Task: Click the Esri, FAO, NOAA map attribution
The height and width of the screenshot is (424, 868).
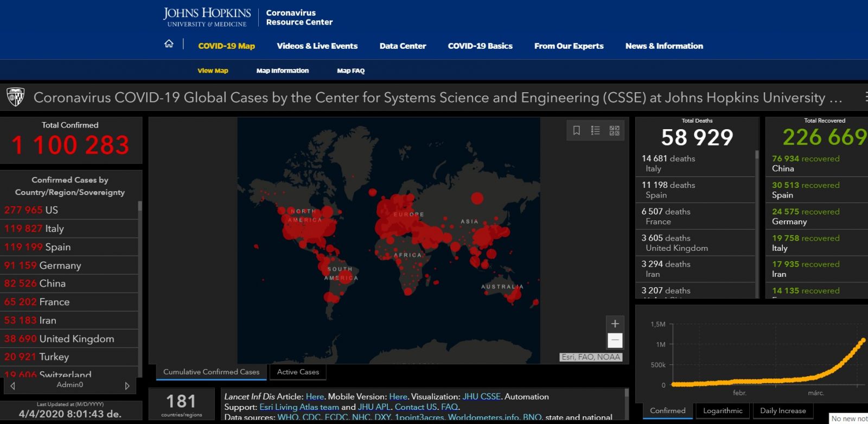Action: (x=591, y=357)
